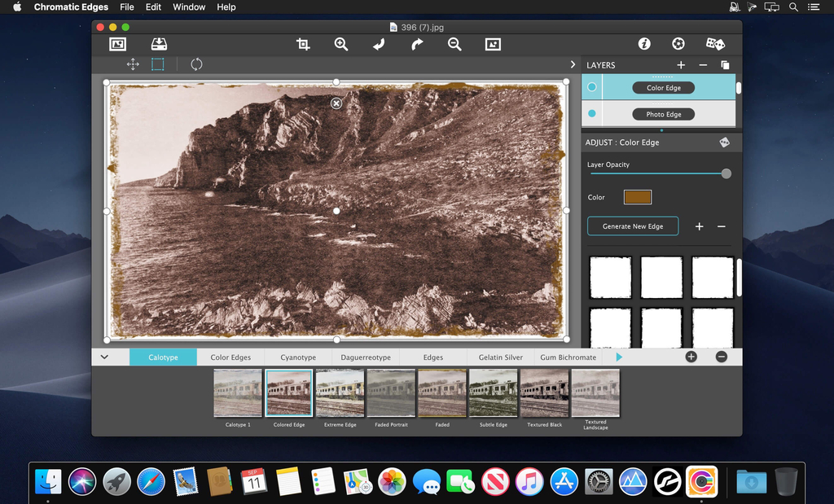Select the crop tool in toolbar
Viewport: 834px width, 504px height.
click(303, 45)
